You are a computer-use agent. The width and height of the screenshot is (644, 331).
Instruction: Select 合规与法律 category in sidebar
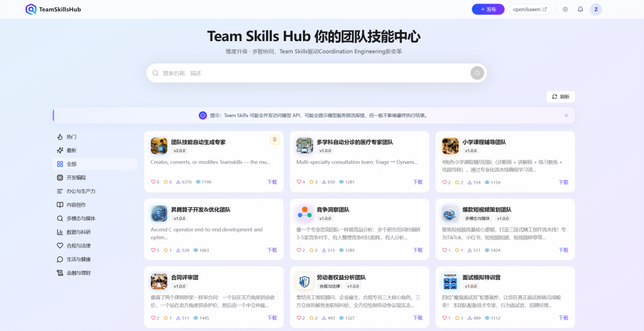pyautogui.click(x=95, y=246)
